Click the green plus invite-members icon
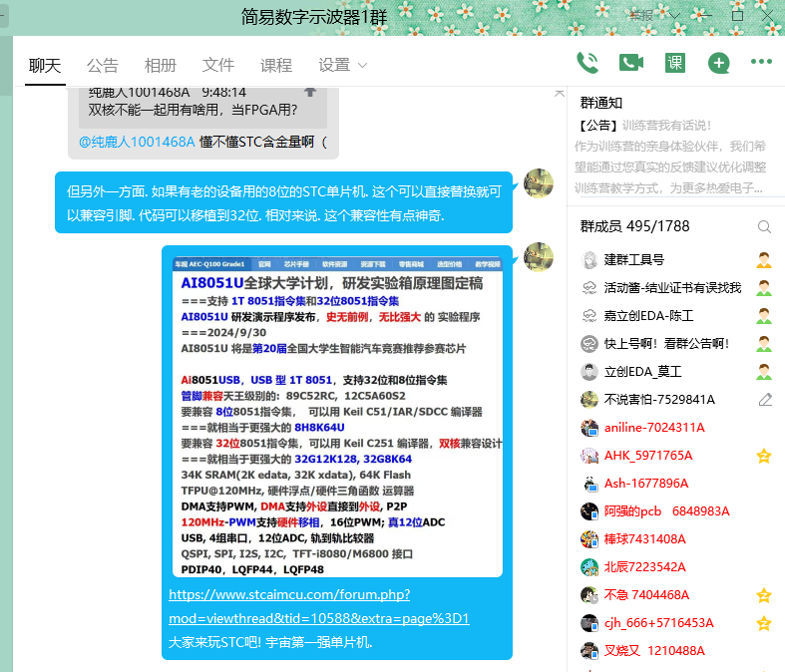Screen dimensions: 785x672 click(x=718, y=63)
